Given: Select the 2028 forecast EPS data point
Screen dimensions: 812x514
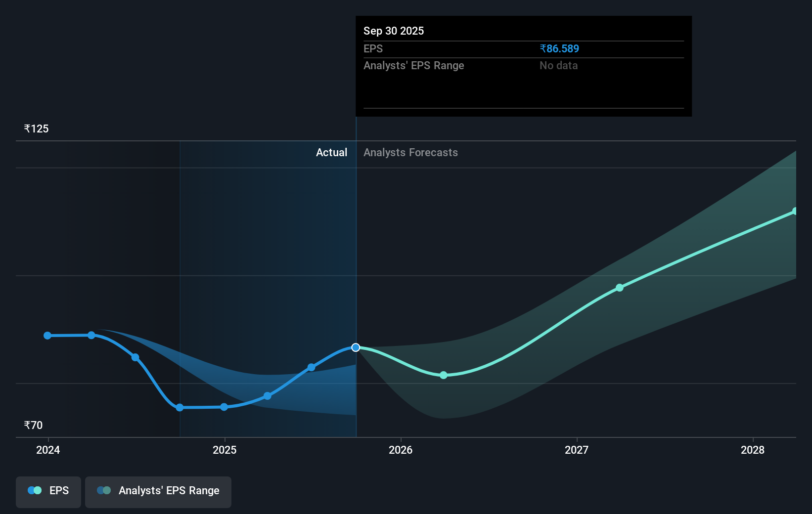Looking at the screenshot, I should pyautogui.click(x=795, y=211).
